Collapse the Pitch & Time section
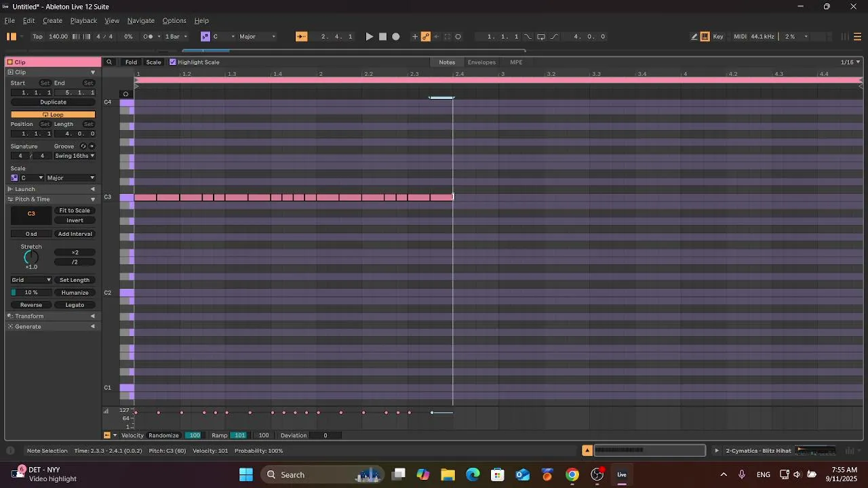868x488 pixels. [93, 199]
